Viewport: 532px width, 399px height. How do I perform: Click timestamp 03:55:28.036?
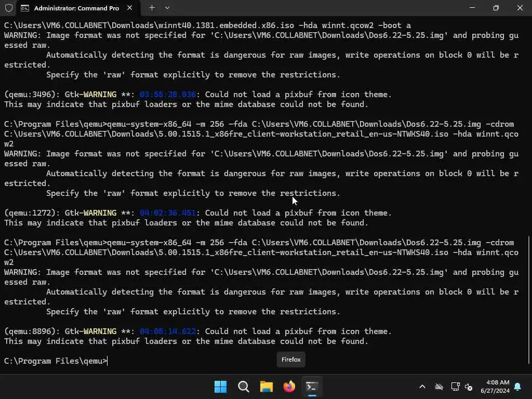coord(168,95)
